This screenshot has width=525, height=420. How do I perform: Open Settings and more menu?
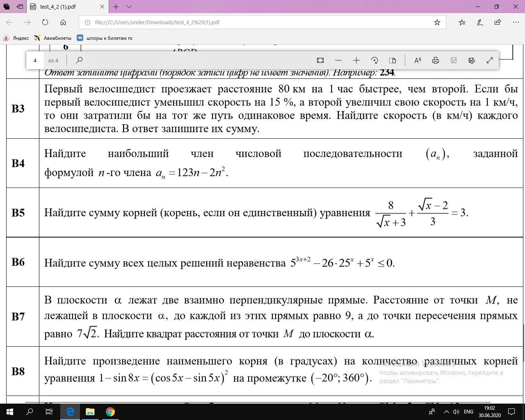point(515,22)
